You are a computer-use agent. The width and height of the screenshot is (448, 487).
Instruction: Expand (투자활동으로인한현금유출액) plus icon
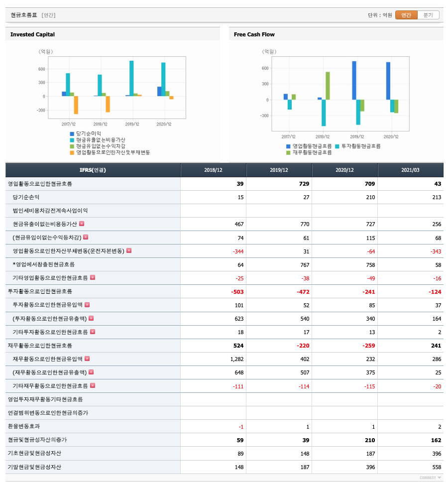tap(91, 318)
